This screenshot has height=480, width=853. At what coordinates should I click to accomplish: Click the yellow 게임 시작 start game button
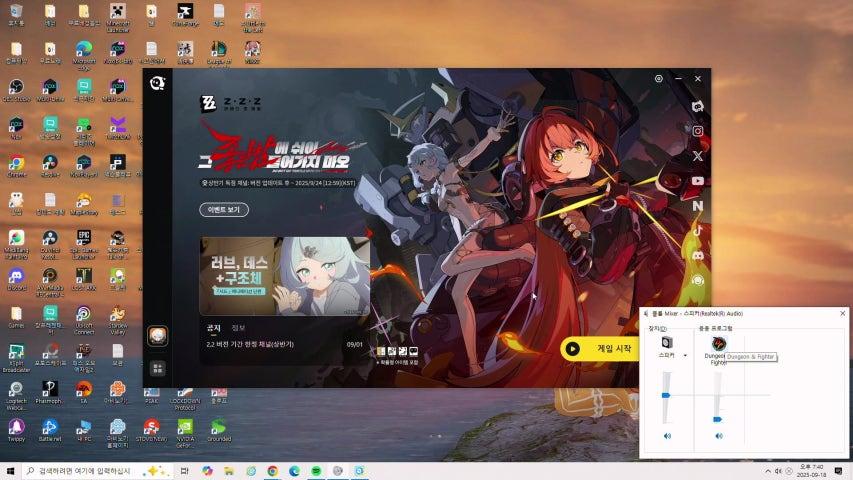coord(599,349)
